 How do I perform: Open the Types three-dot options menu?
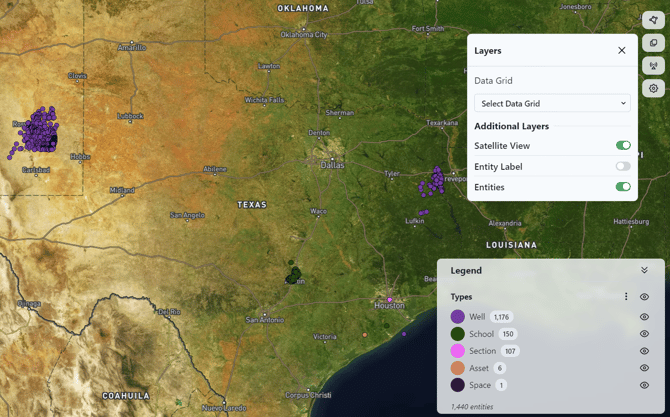626,297
